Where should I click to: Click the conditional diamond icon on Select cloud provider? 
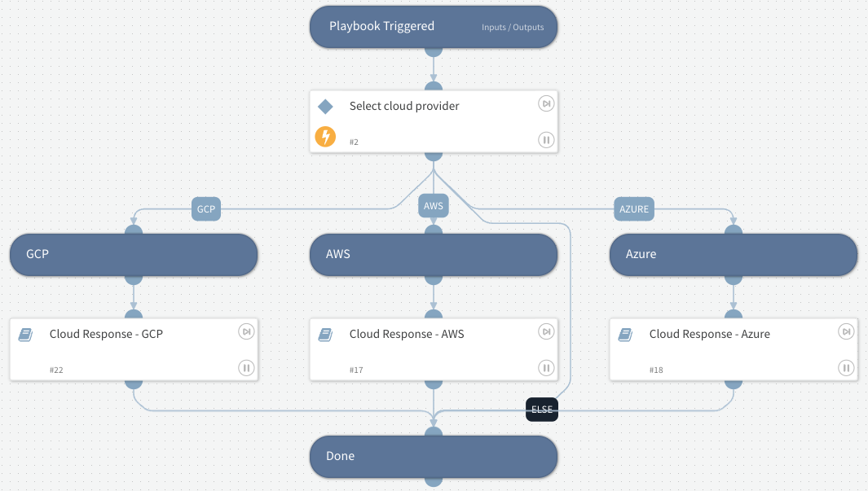click(x=325, y=106)
